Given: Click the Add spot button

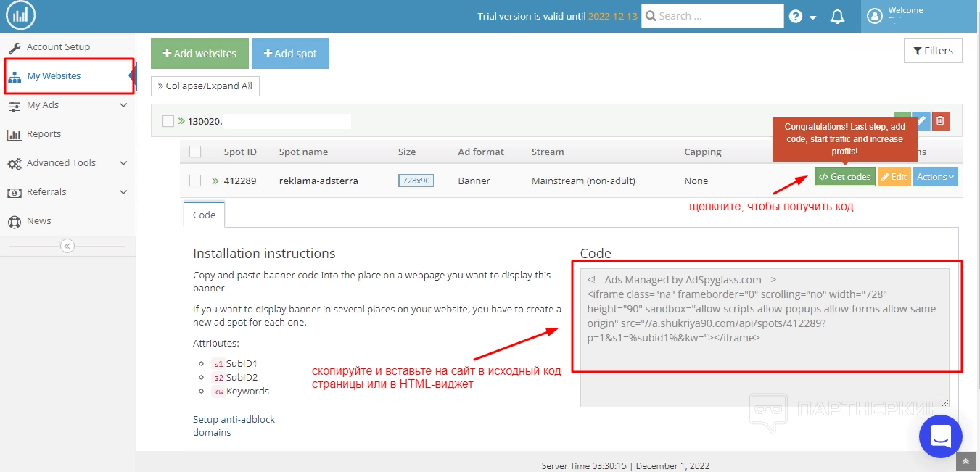Looking at the screenshot, I should [290, 54].
